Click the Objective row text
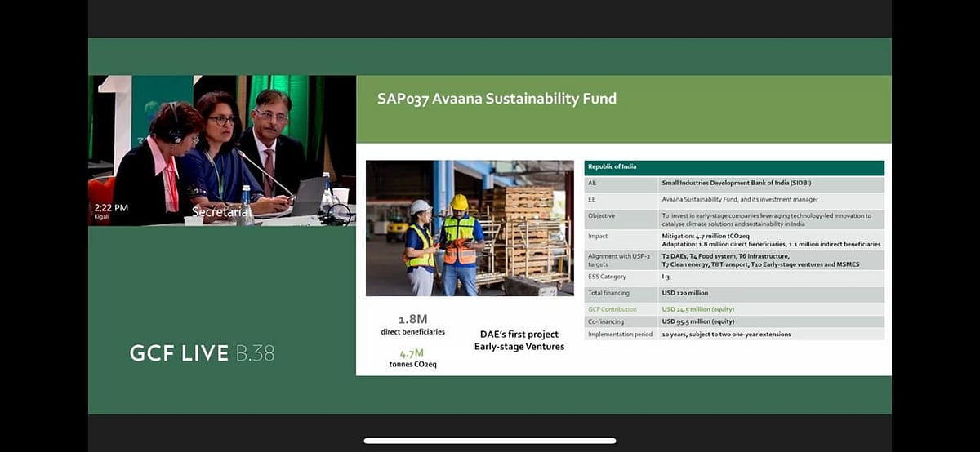 pos(733,219)
